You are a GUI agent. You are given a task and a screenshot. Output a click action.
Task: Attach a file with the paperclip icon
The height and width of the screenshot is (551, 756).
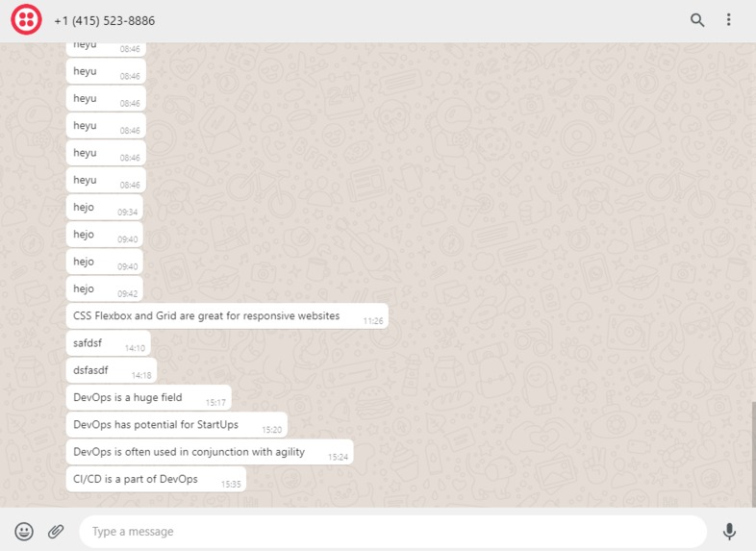pos(56,531)
